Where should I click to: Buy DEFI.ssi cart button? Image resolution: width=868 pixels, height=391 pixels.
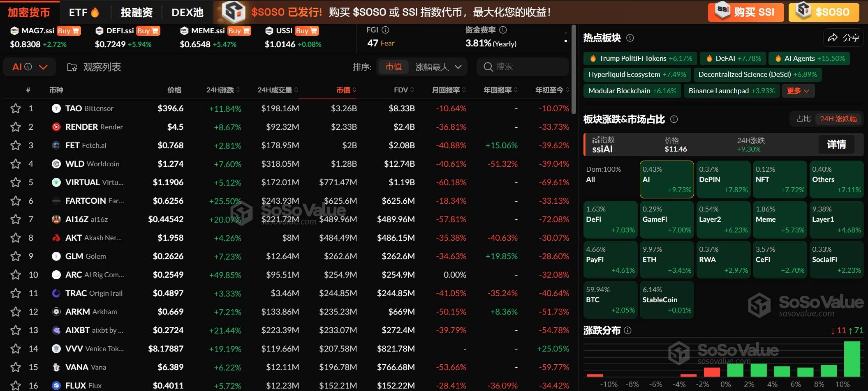click(x=148, y=31)
